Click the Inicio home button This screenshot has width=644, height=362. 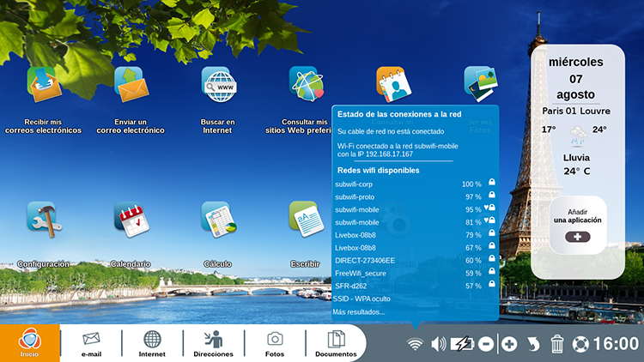(29, 343)
